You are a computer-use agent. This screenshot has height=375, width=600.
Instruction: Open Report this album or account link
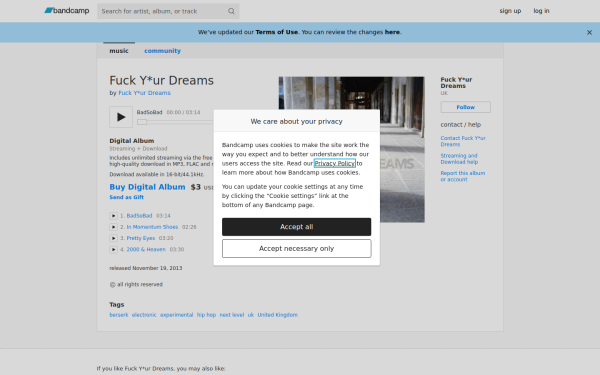463,176
